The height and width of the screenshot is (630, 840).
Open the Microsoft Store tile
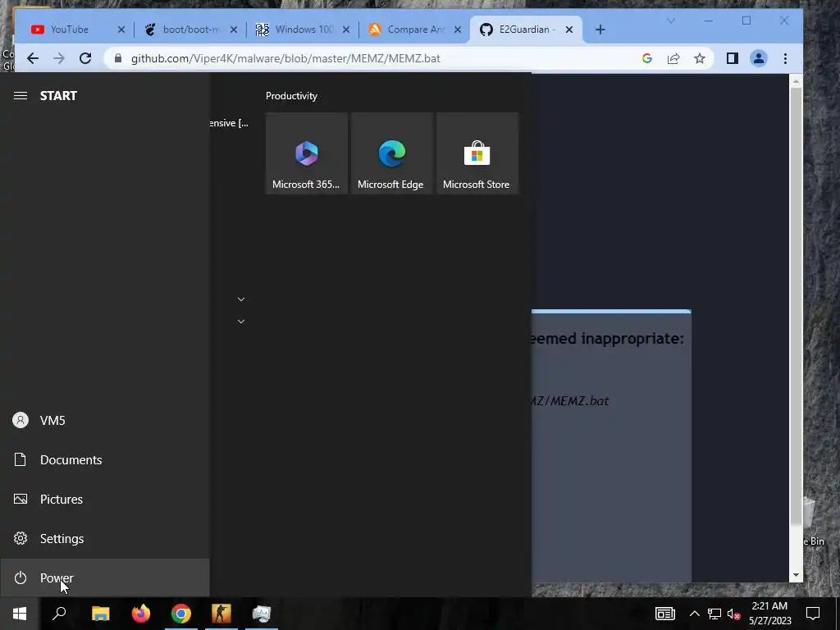click(477, 153)
